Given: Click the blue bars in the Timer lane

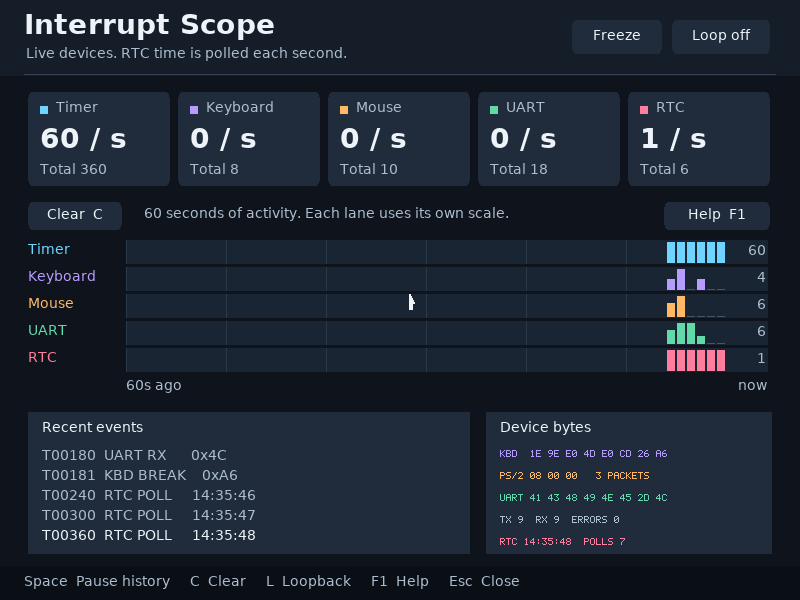Looking at the screenshot, I should click(696, 252).
